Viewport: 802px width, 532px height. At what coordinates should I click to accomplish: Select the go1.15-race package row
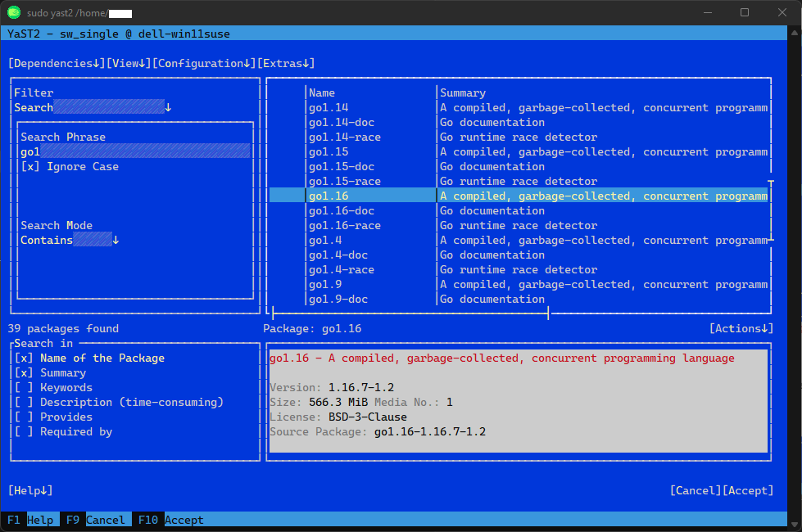519,182
